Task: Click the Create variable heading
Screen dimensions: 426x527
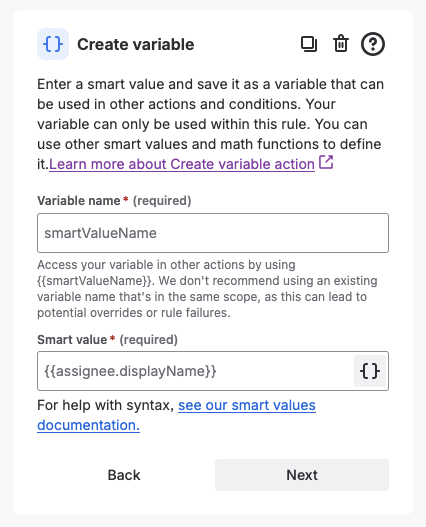Action: tap(136, 44)
